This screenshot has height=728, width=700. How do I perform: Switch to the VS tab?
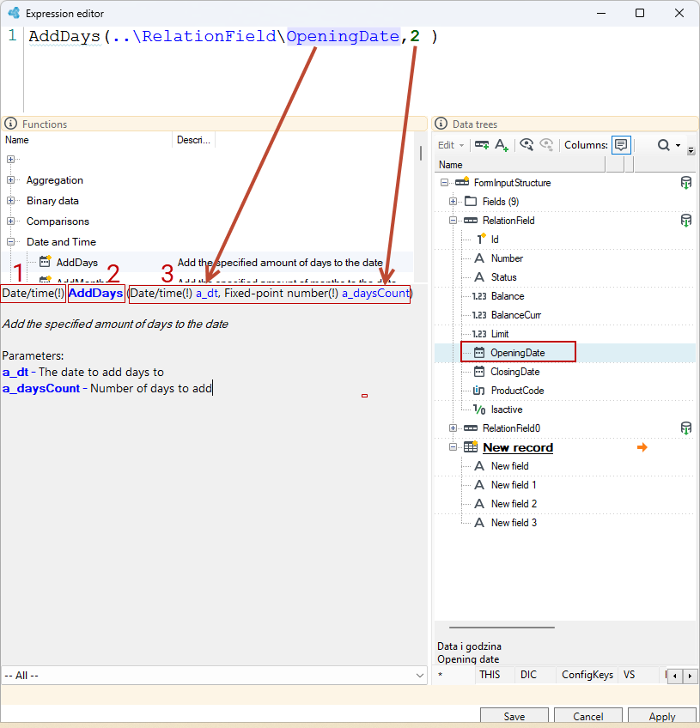pos(629,675)
